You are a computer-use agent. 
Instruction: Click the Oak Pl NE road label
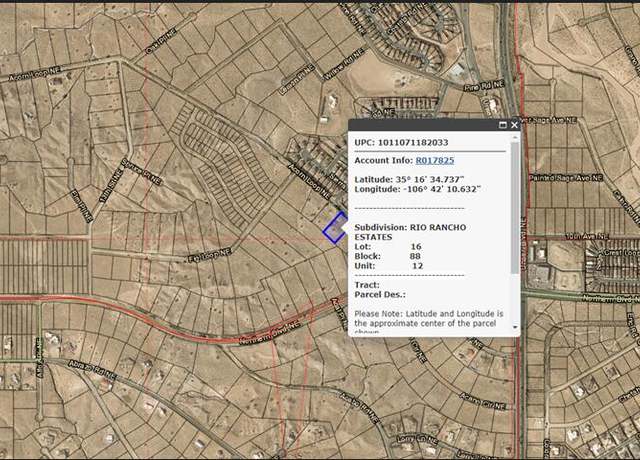point(161,41)
